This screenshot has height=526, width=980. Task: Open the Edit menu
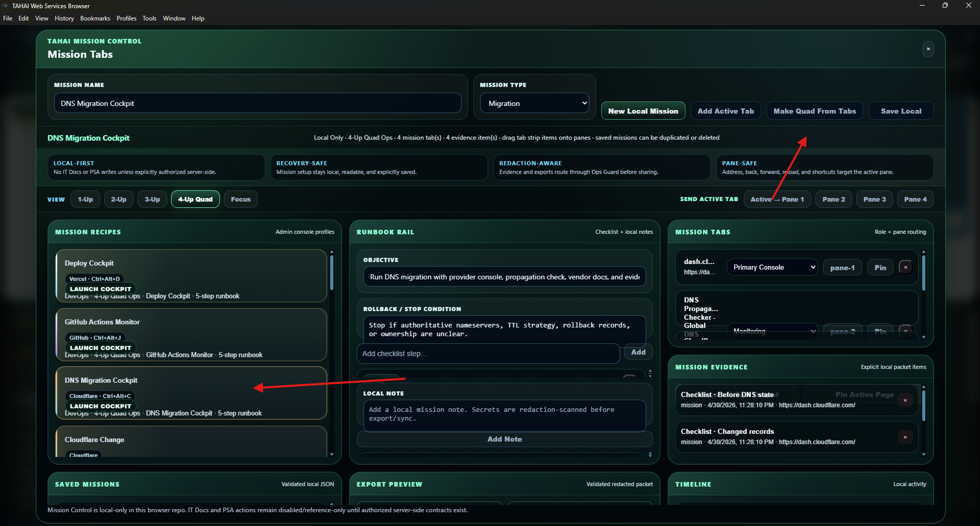coord(24,18)
